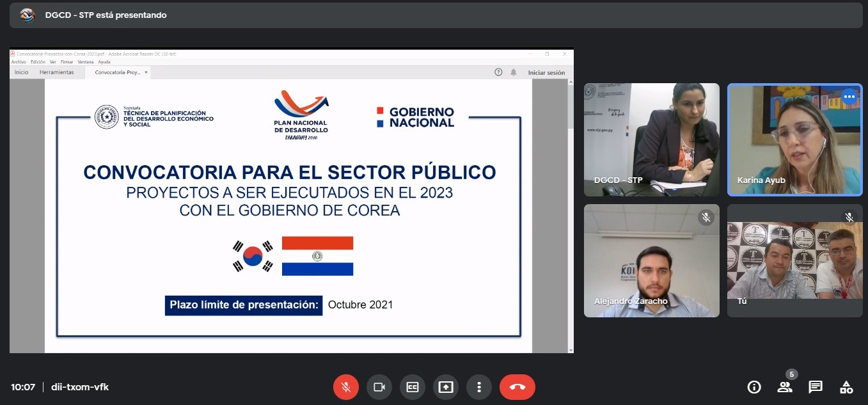Switch to the Herramientas tab in Acrobat
Screen dimensions: 868x405
[x=57, y=72]
